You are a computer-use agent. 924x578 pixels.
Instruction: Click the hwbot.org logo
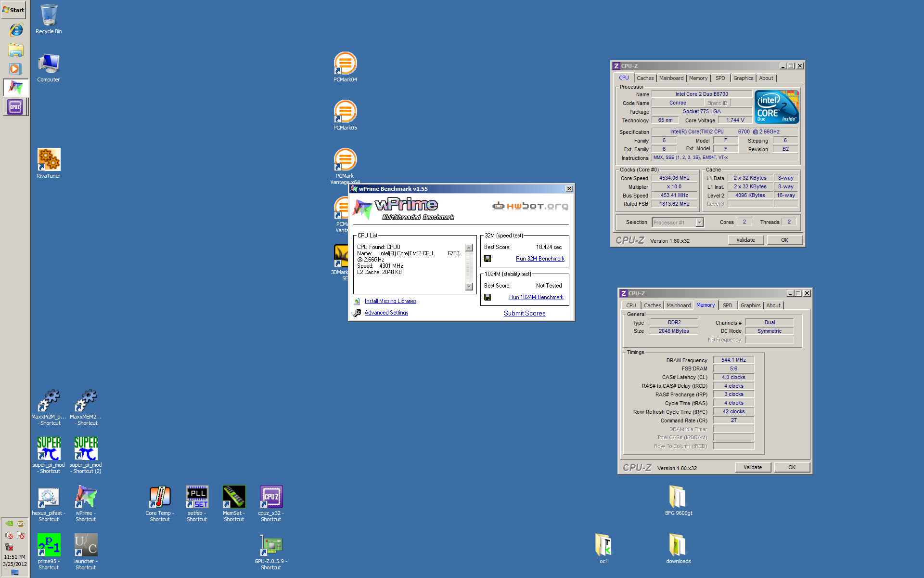click(530, 206)
